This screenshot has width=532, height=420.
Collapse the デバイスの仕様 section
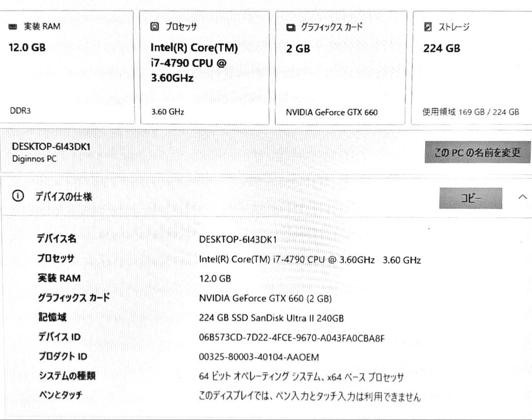tap(520, 195)
